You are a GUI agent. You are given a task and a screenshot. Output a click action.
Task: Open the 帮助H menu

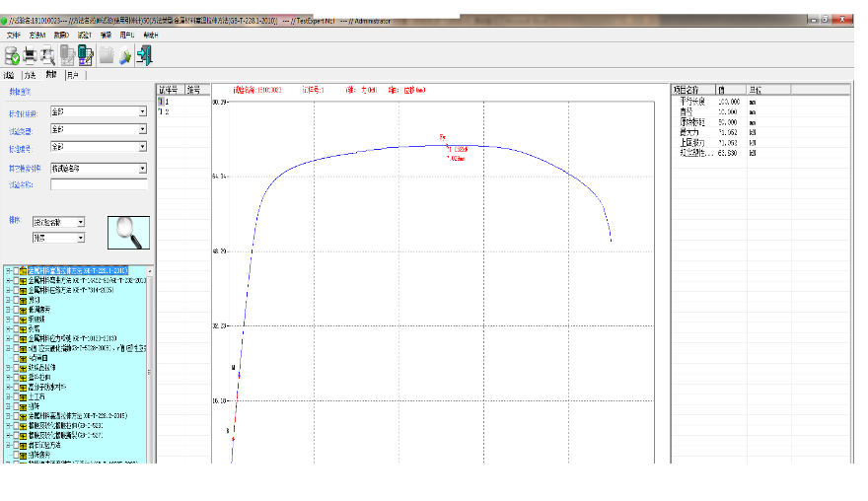point(151,35)
